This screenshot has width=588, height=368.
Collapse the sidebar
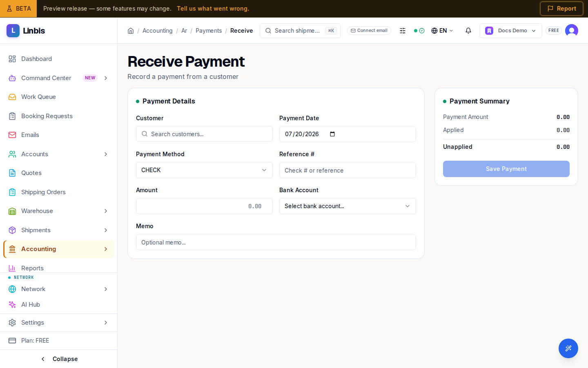click(59, 359)
